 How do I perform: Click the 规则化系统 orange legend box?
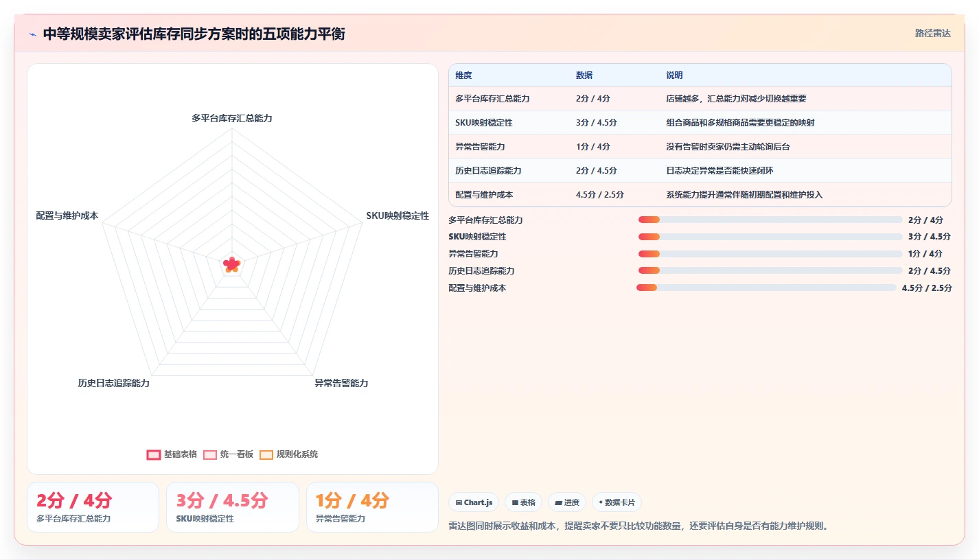pos(266,454)
